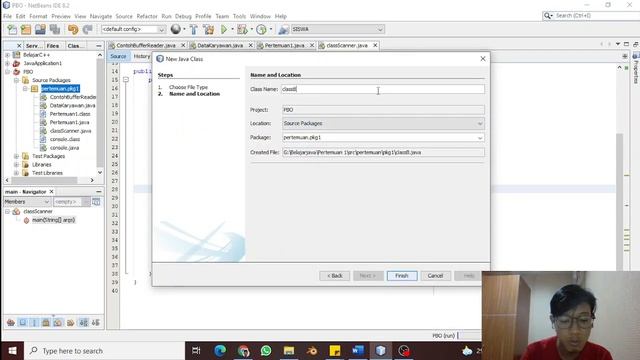Select pertemuan.pkg1 package node
The width and height of the screenshot is (640, 360).
(60, 89)
